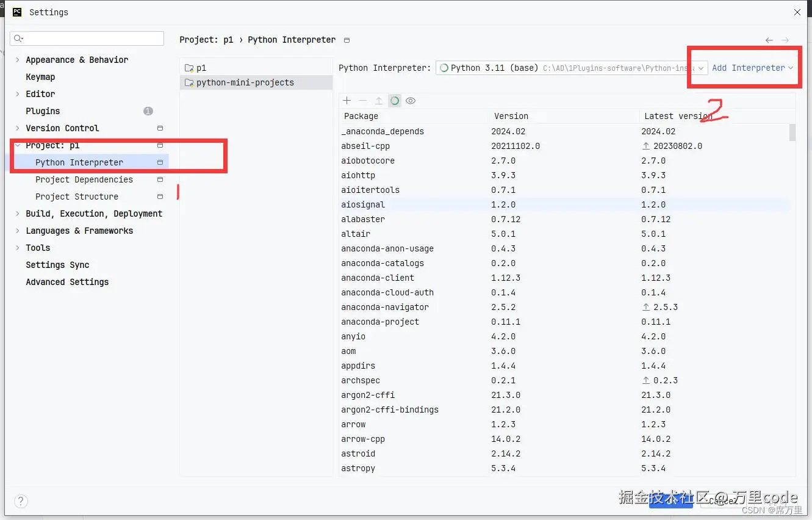
Task: Click the Latest version column header
Action: click(678, 116)
